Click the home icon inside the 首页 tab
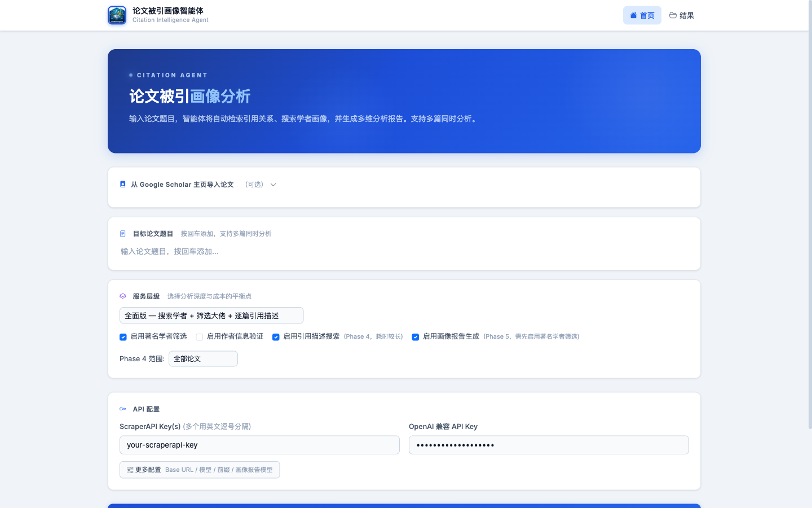 (x=633, y=15)
